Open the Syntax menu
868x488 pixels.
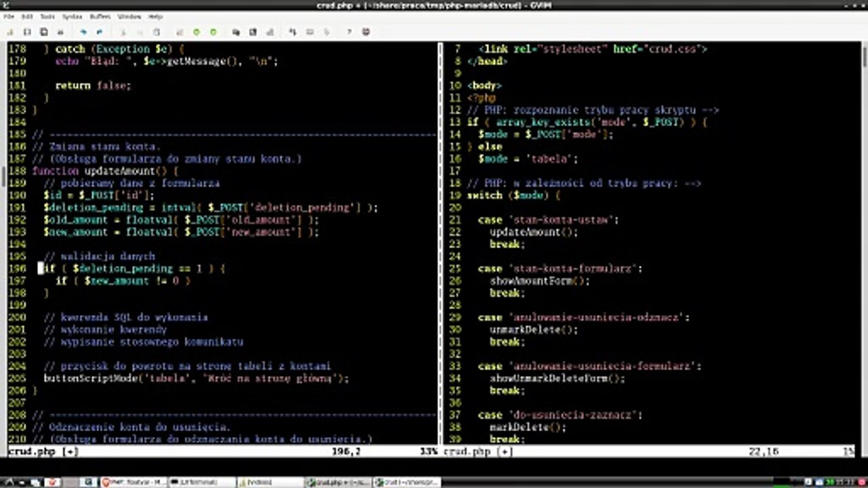(x=72, y=16)
